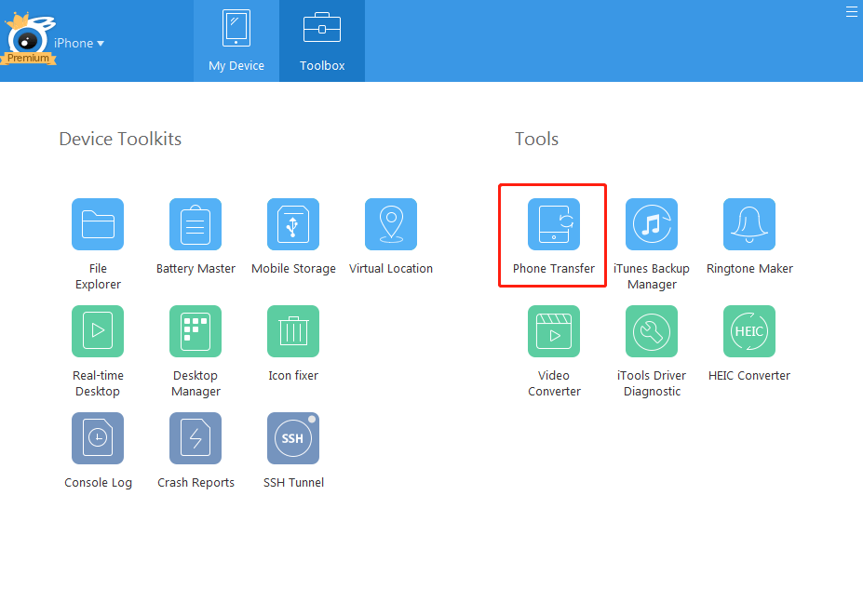Browse files with File Explorer
The width and height of the screenshot is (863, 616).
98,224
